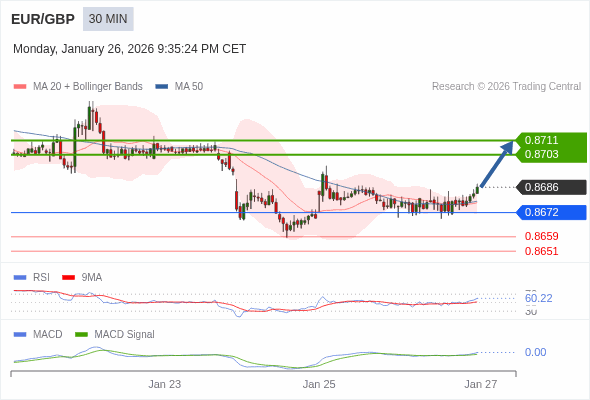
Task: Click the 30 MIN timeframe badge
Action: click(x=108, y=19)
